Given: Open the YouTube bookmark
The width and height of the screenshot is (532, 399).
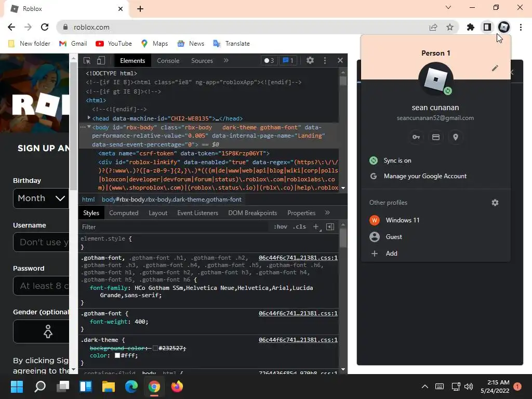Looking at the screenshot, I should pos(114,44).
